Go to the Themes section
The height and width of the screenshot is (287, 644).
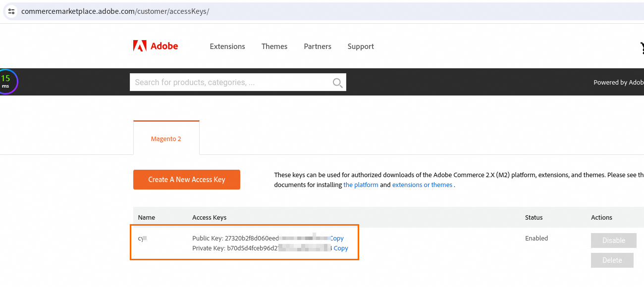(274, 47)
